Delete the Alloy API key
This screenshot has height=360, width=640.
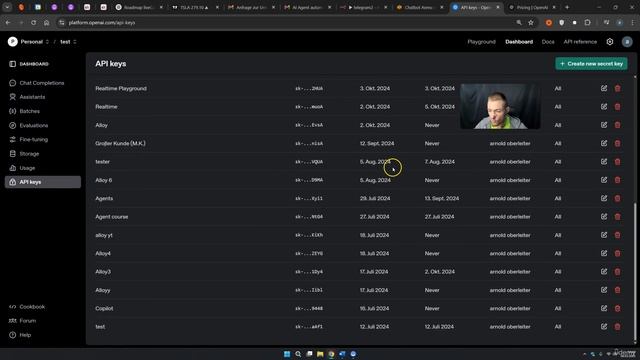[x=618, y=125]
